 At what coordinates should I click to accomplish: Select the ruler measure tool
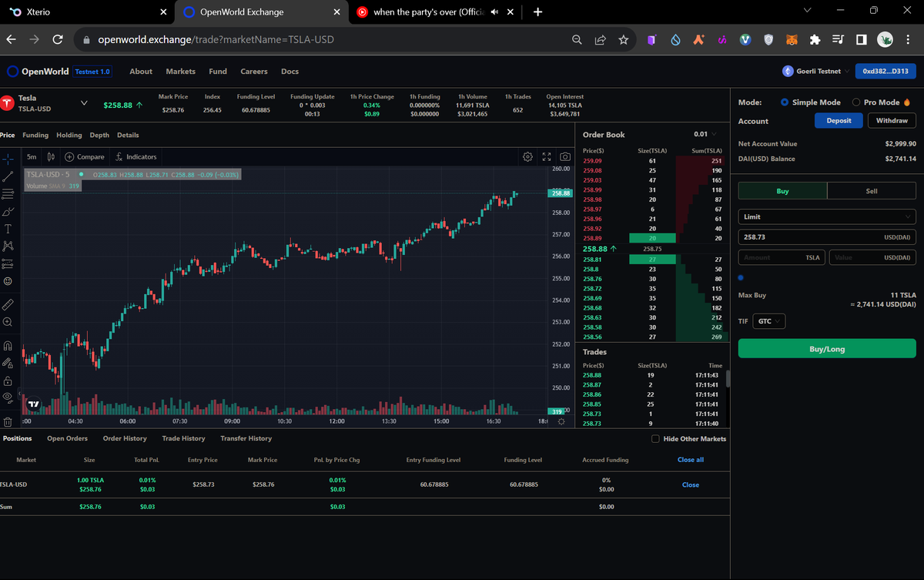[8, 305]
